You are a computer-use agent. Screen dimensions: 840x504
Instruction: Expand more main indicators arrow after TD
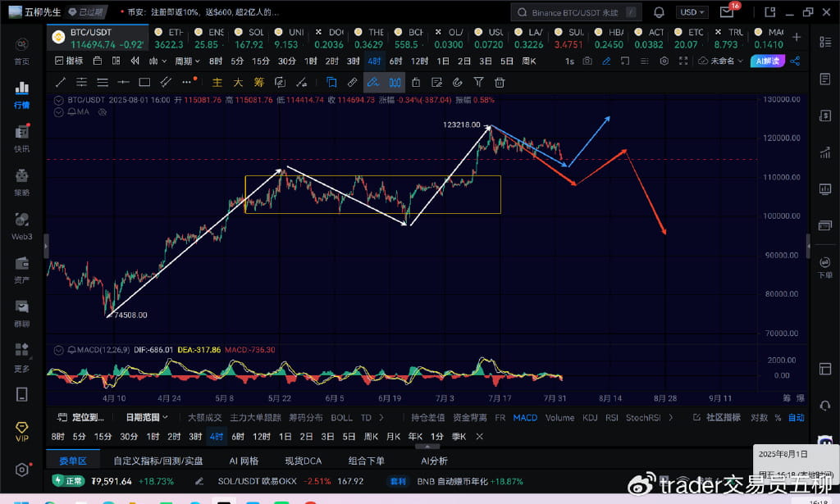click(x=381, y=417)
